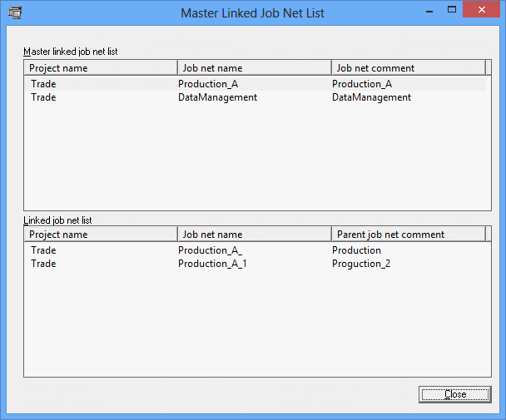
Task: Open the window system menu icon
Action: point(14,12)
